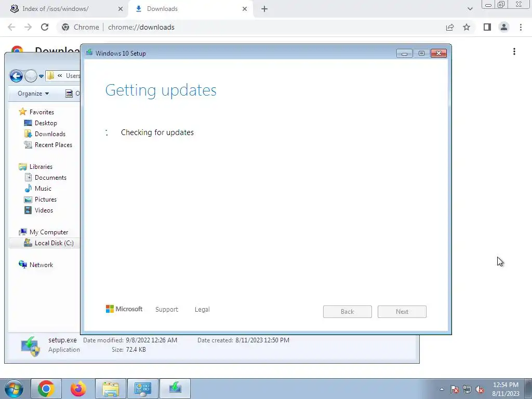532x399 pixels.
Task: Open Control Panel taskbar icon
Action: point(143,389)
